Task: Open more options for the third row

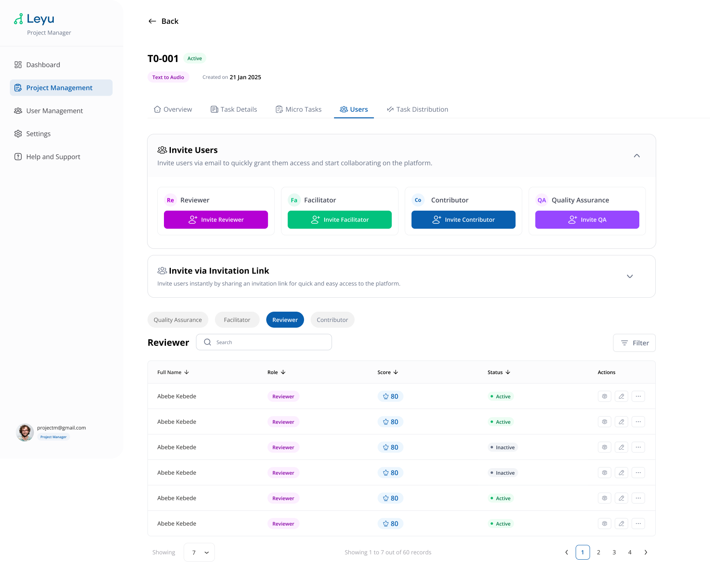Action: click(x=638, y=447)
